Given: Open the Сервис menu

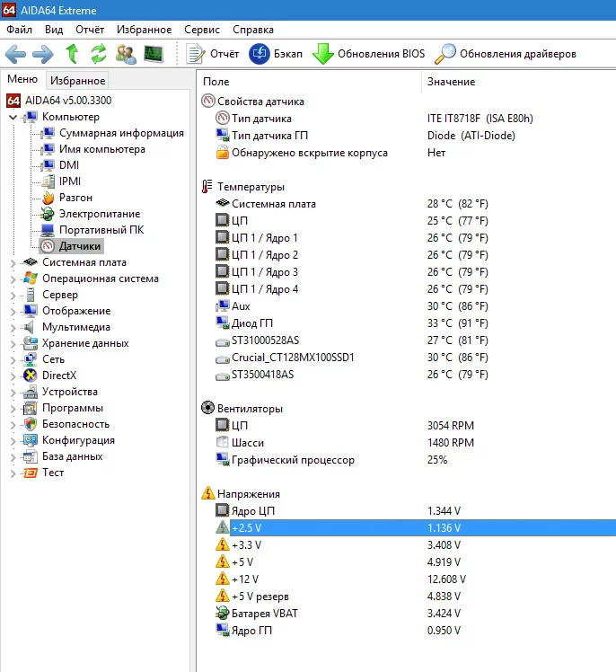Looking at the screenshot, I should (202, 30).
